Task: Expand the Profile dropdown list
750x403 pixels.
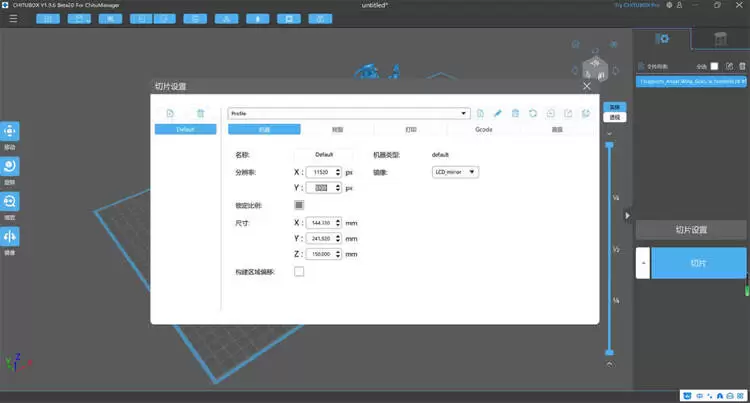Action: 464,114
